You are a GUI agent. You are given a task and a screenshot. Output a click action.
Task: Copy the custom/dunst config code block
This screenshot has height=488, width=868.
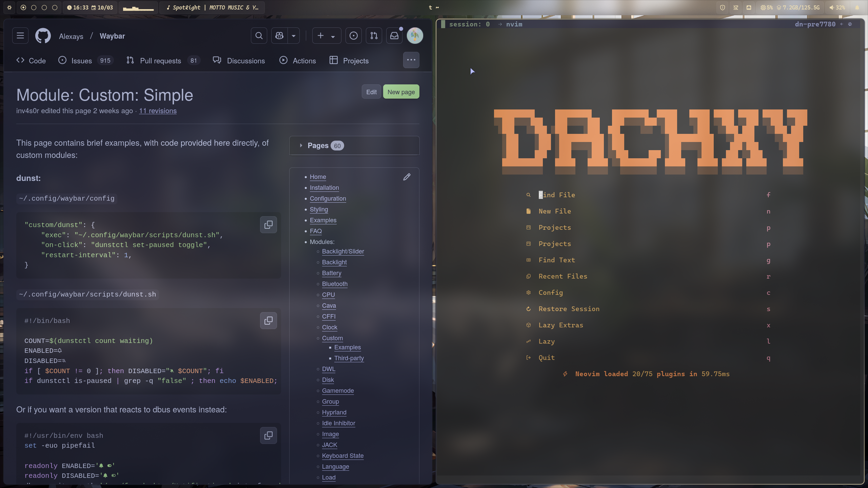(x=268, y=225)
